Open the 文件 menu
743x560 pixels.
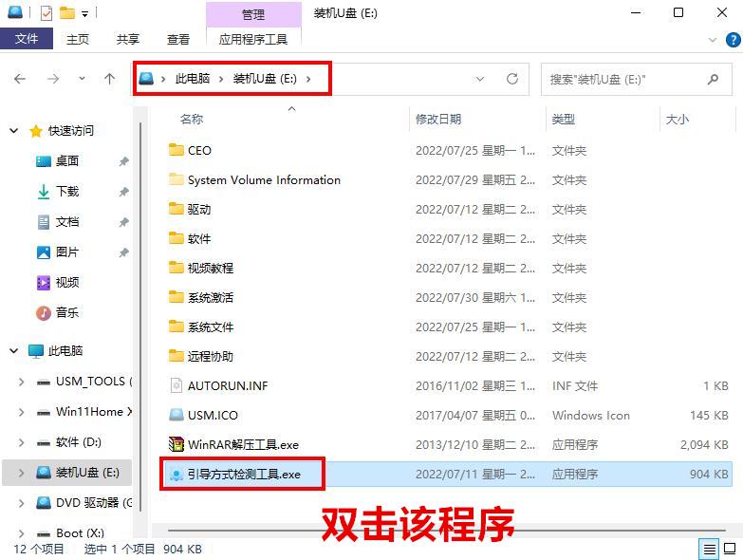pos(27,39)
